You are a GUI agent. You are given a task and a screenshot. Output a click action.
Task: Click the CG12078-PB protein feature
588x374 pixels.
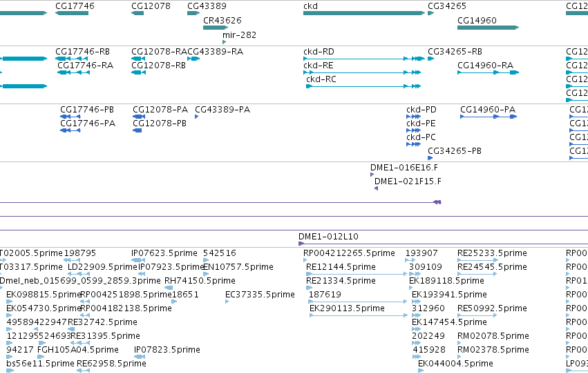tap(137, 130)
